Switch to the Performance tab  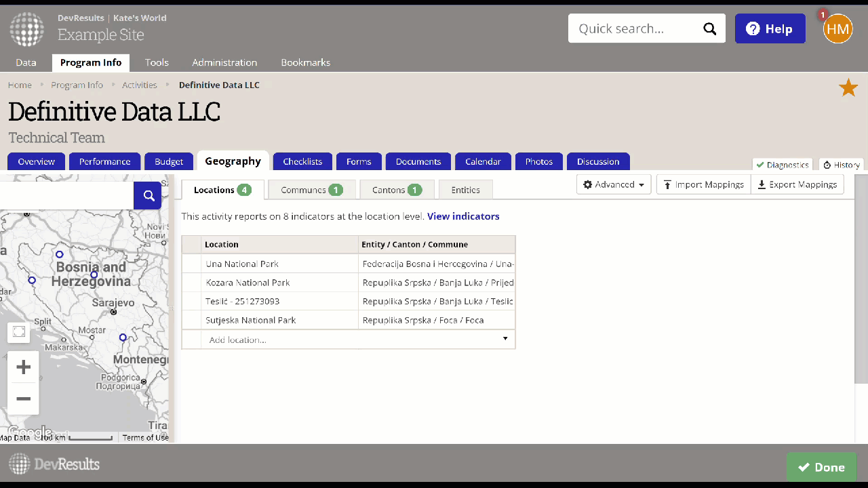(x=104, y=161)
